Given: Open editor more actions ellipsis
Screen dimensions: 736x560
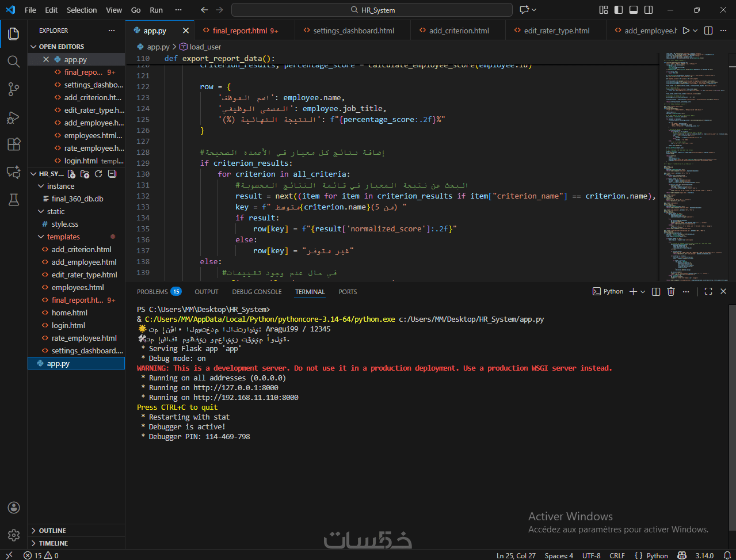Looking at the screenshot, I should (724, 31).
